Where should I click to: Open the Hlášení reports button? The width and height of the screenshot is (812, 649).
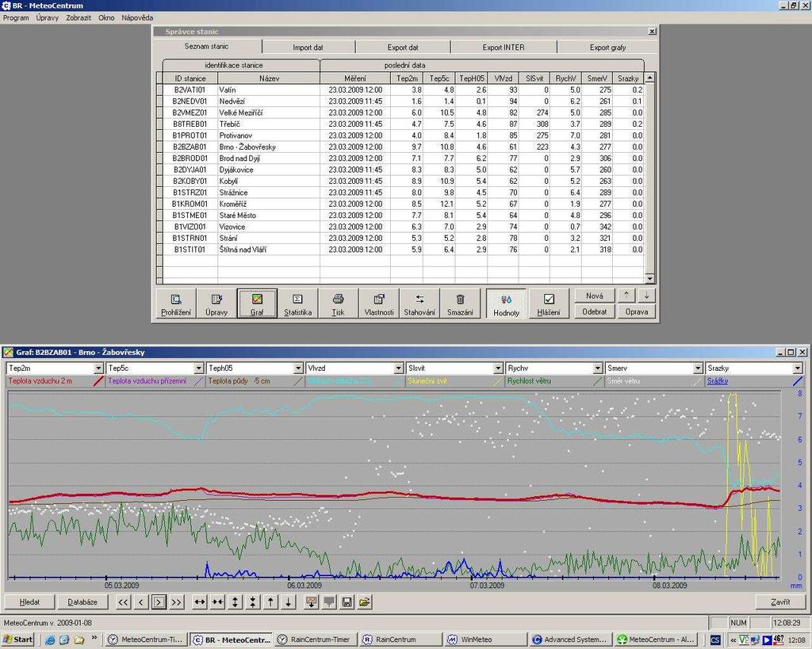point(549,304)
